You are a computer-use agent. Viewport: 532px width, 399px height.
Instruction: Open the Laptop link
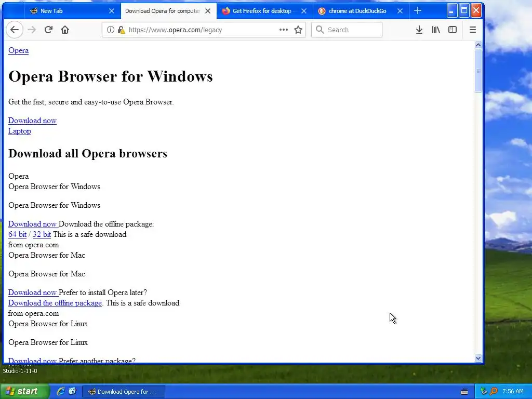(20, 131)
